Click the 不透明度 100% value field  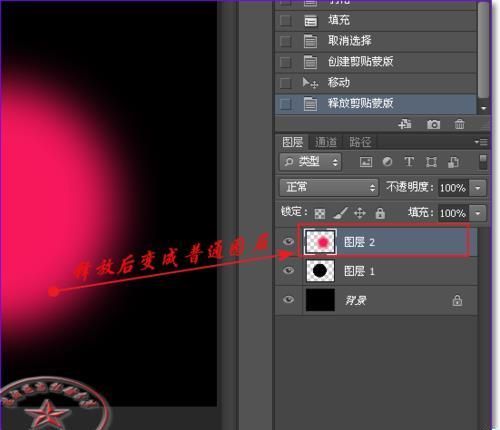[x=453, y=188]
